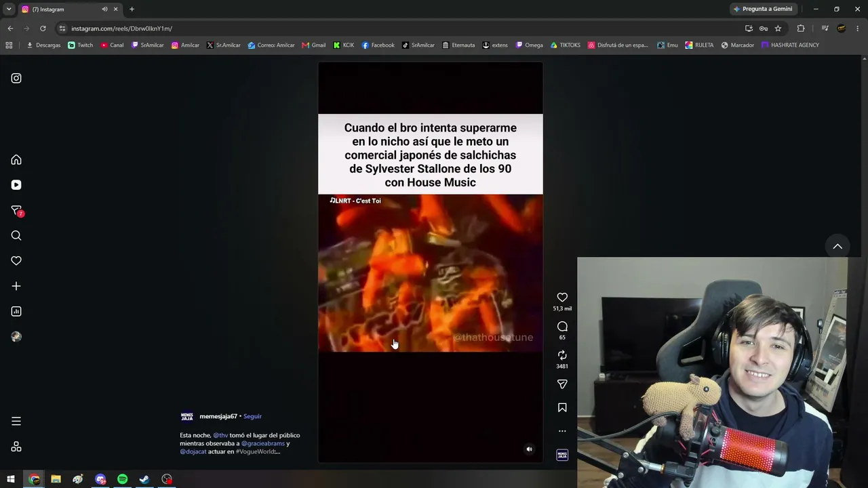Image resolution: width=868 pixels, height=488 pixels.
Task: Open the Gmail bookmark
Action: (x=314, y=45)
